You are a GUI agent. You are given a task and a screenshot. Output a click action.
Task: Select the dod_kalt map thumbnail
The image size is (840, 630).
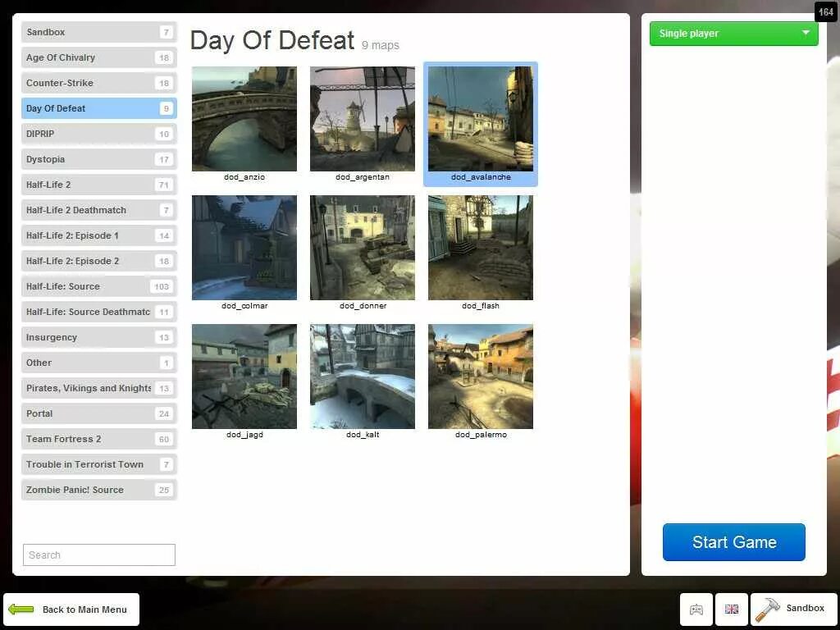(362, 376)
